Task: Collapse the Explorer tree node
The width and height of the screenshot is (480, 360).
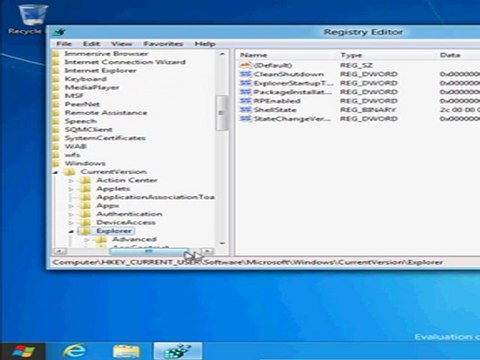Action: pos(71,231)
